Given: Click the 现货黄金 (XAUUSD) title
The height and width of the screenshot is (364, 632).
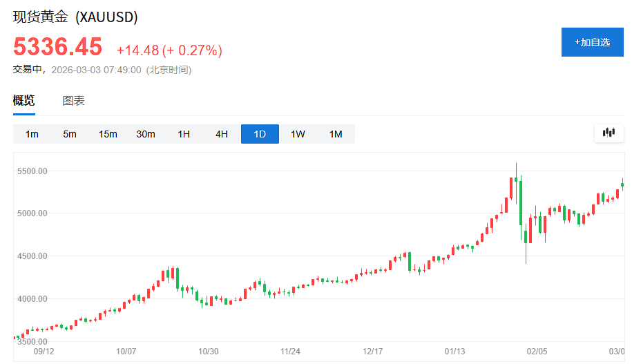Looking at the screenshot, I should point(75,17).
